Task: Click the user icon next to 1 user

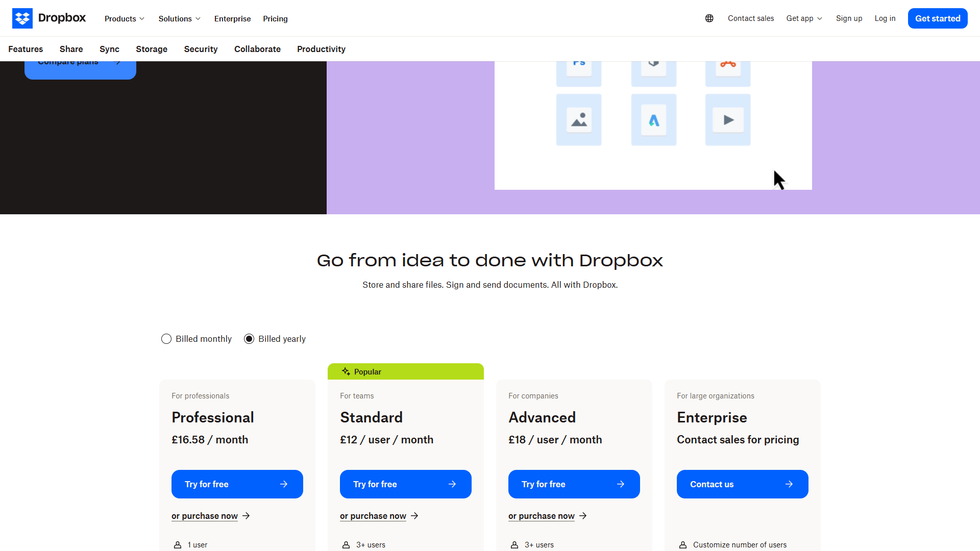Action: tap(178, 545)
